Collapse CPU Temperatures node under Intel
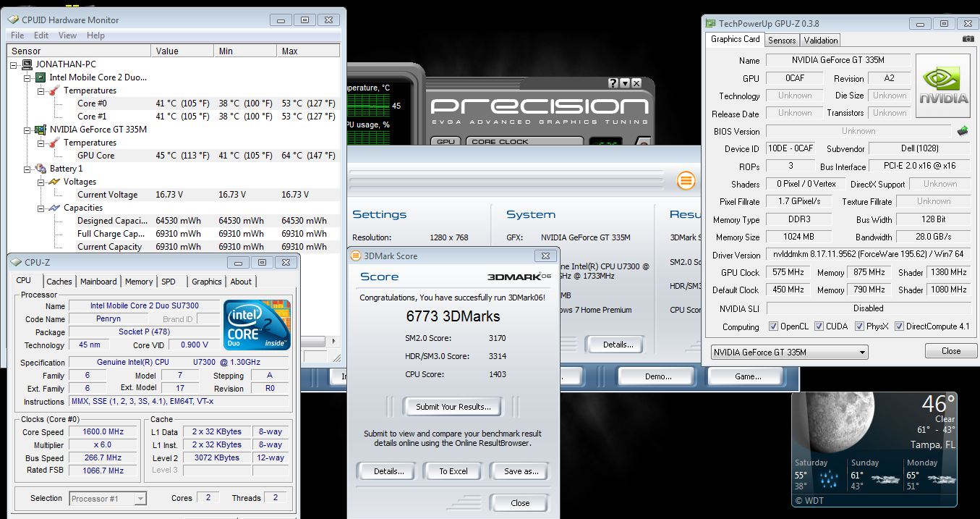Viewport: 980px width, 519px height. (41, 90)
